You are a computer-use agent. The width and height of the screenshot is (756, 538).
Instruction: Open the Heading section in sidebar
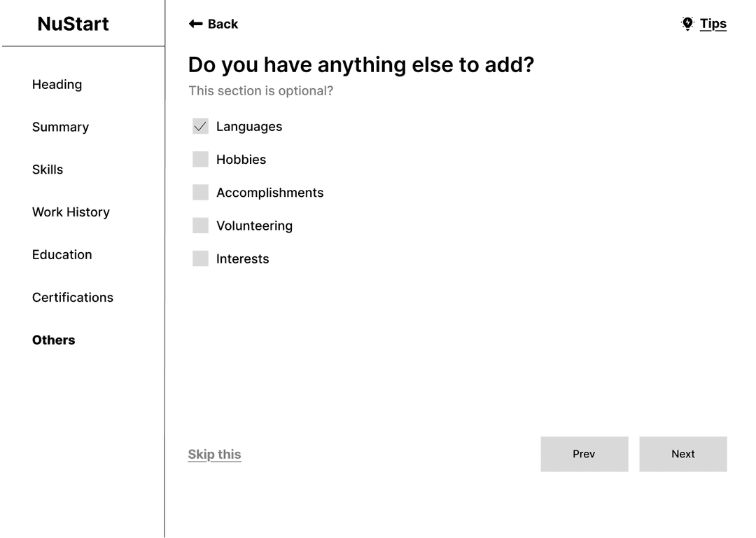click(x=57, y=85)
